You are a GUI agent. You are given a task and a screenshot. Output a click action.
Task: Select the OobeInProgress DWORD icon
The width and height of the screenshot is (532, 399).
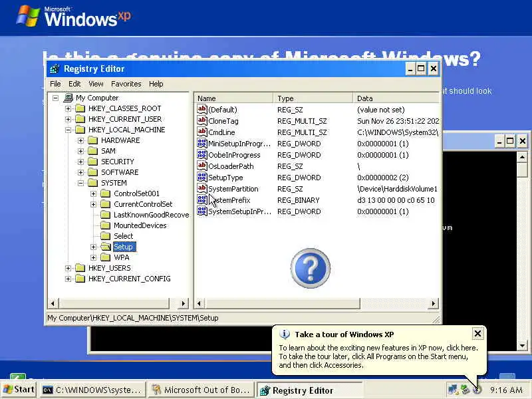click(x=202, y=154)
